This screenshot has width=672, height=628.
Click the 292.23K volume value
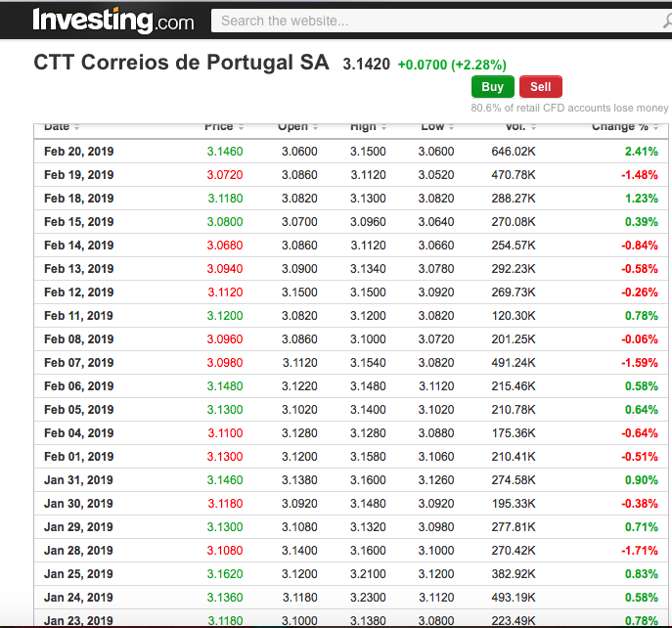point(514,269)
